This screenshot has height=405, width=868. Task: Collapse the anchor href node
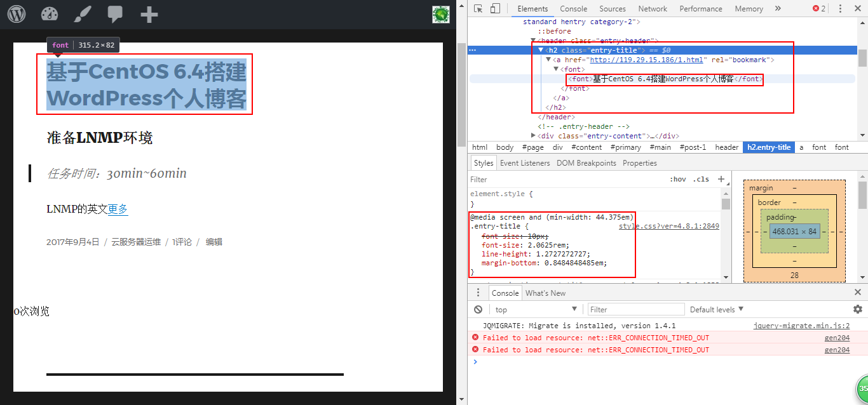pyautogui.click(x=549, y=60)
